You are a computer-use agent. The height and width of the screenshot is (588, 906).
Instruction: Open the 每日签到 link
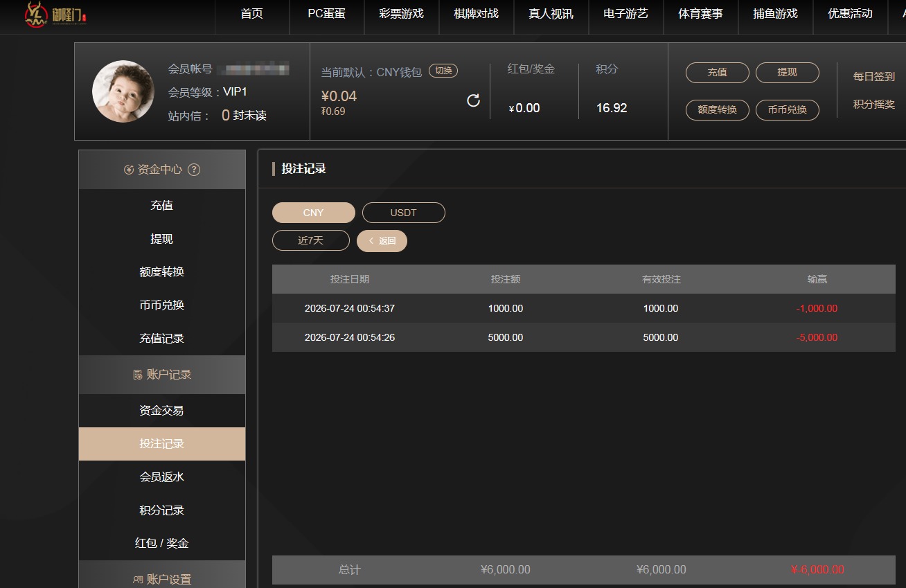tap(874, 77)
